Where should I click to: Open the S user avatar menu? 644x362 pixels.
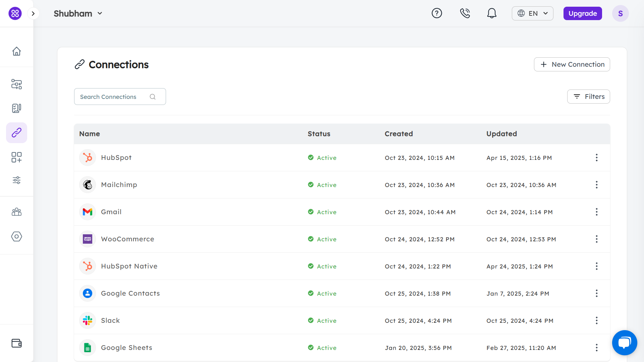coord(620,13)
